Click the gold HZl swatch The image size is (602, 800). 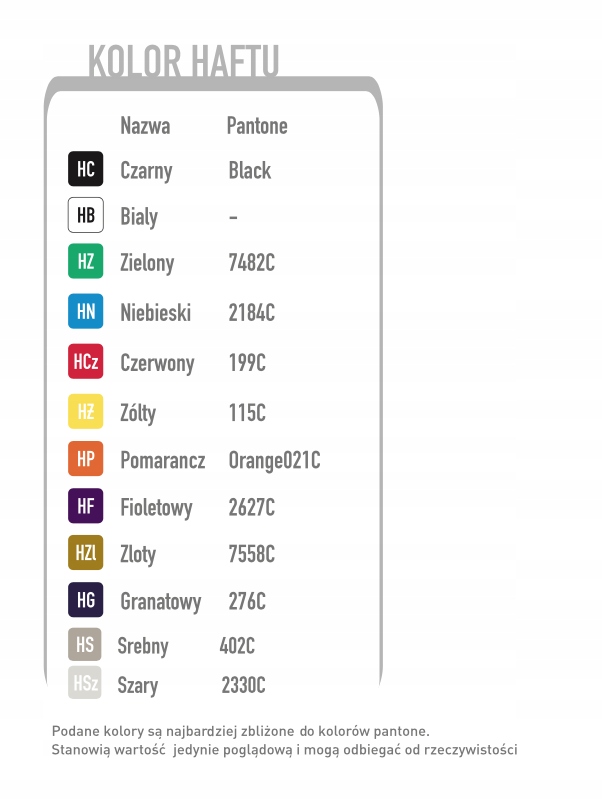click(x=86, y=553)
